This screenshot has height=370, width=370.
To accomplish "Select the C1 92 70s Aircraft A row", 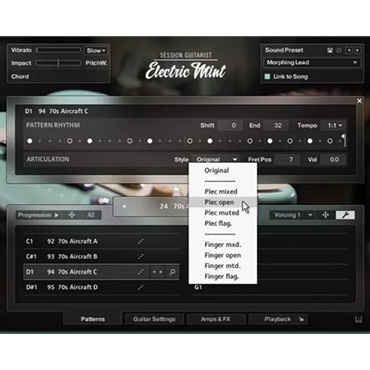I will pyautogui.click(x=101, y=241).
